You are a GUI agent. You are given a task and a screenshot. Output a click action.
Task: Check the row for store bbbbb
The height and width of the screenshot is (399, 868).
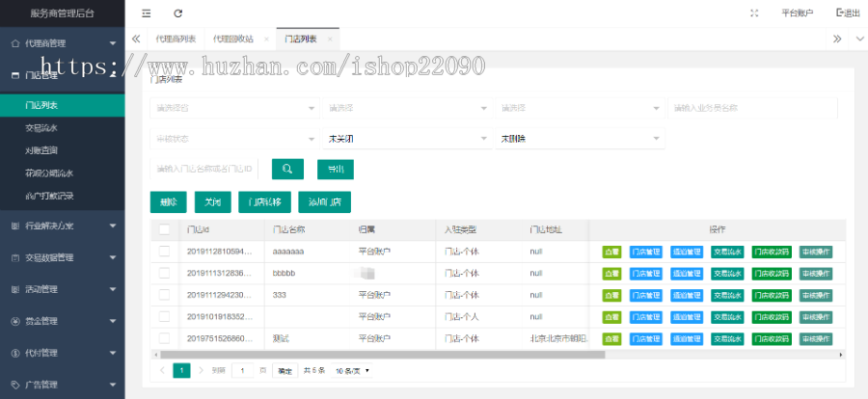pos(164,273)
